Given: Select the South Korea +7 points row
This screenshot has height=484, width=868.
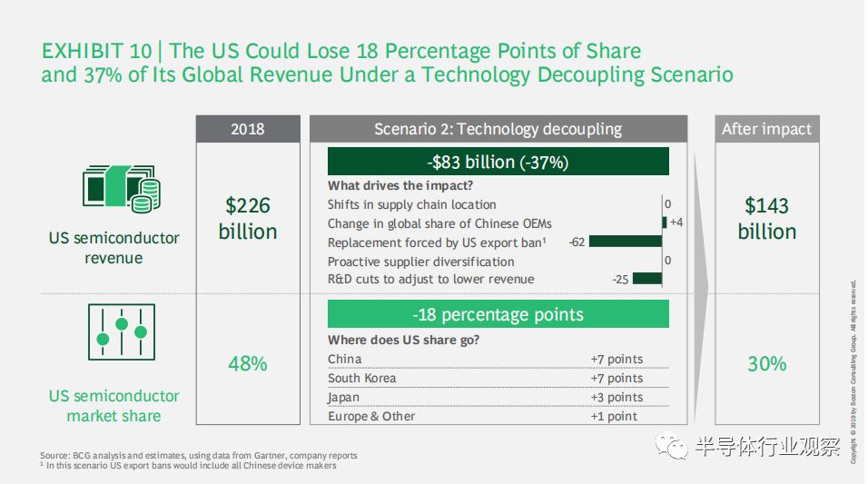Looking at the screenshot, I should (x=498, y=378).
